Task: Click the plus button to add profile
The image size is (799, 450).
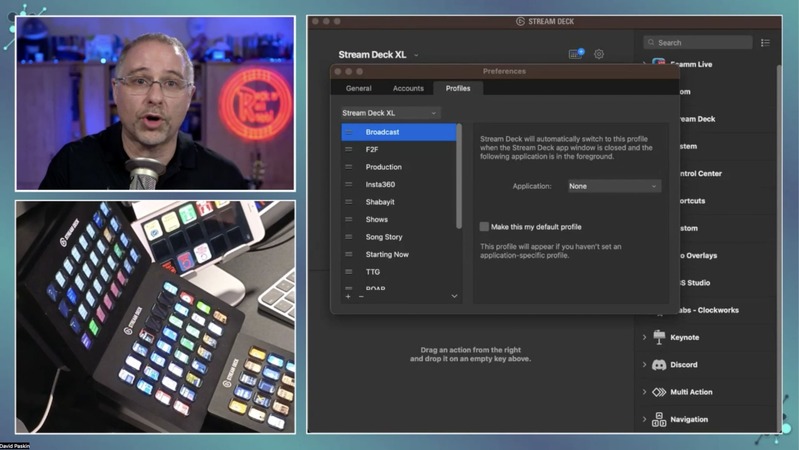Action: 348,296
